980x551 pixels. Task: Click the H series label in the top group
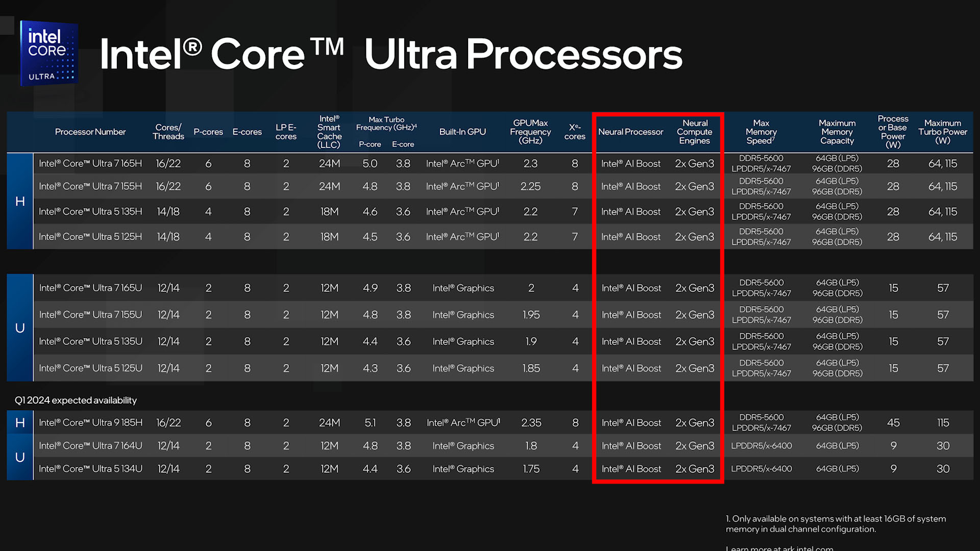(20, 202)
